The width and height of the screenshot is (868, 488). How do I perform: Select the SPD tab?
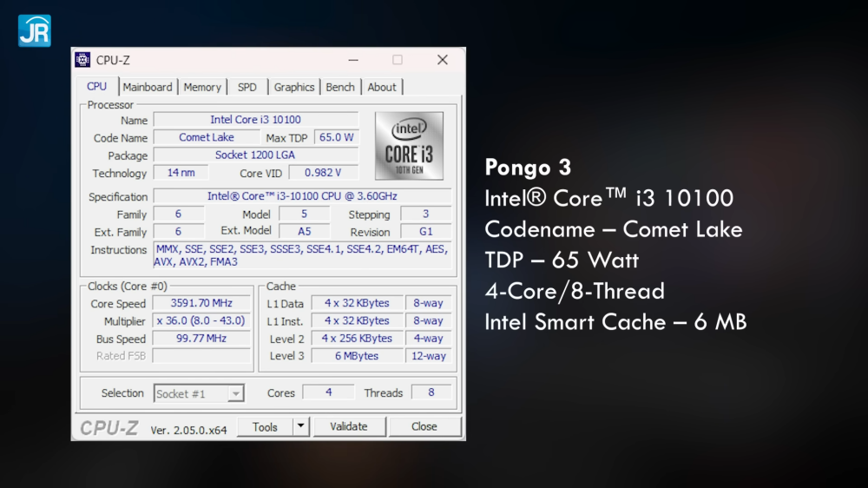click(x=247, y=87)
